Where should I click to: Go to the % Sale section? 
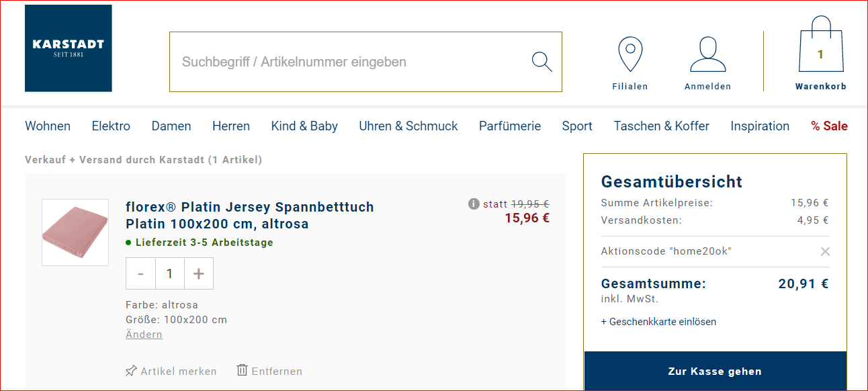point(829,126)
